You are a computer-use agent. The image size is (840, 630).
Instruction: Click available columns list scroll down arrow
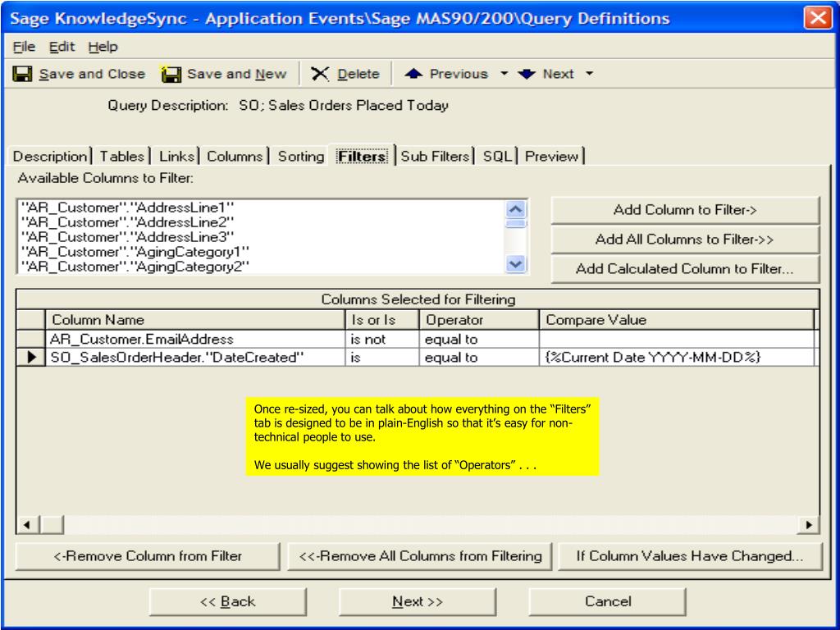[x=516, y=264]
